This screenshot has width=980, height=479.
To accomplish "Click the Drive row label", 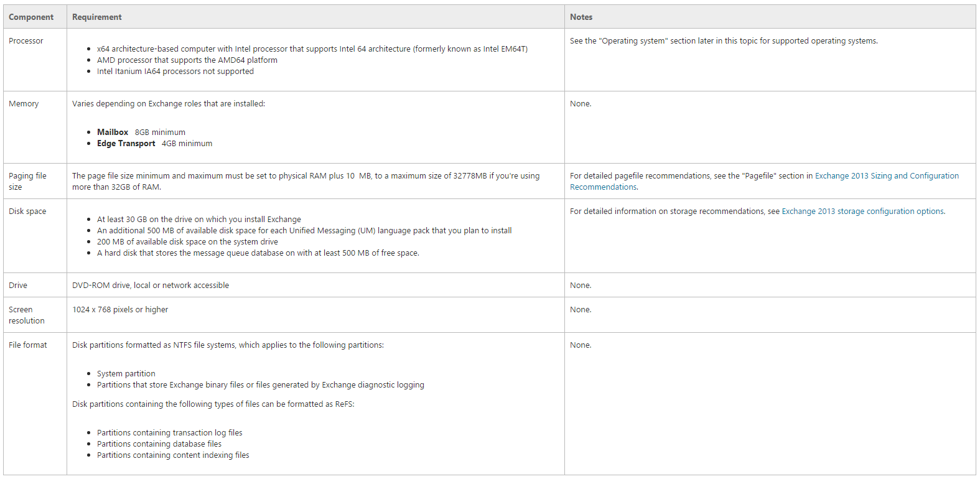I will tap(18, 286).
